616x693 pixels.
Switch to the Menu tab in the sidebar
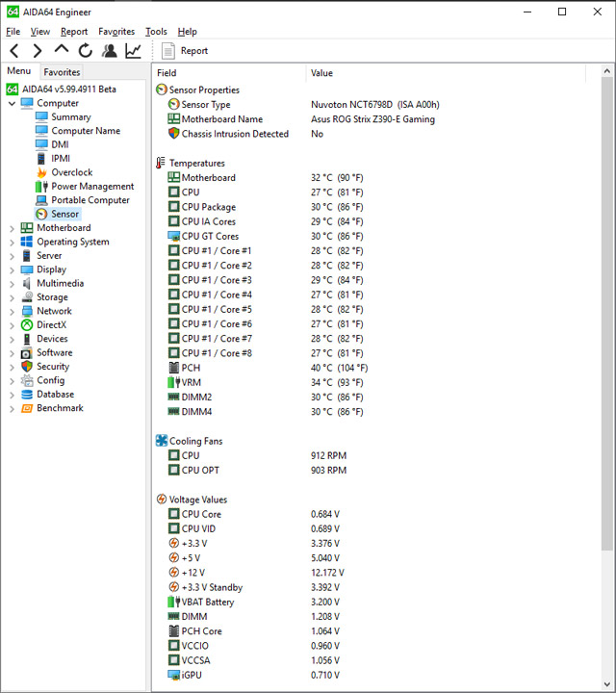(x=19, y=70)
